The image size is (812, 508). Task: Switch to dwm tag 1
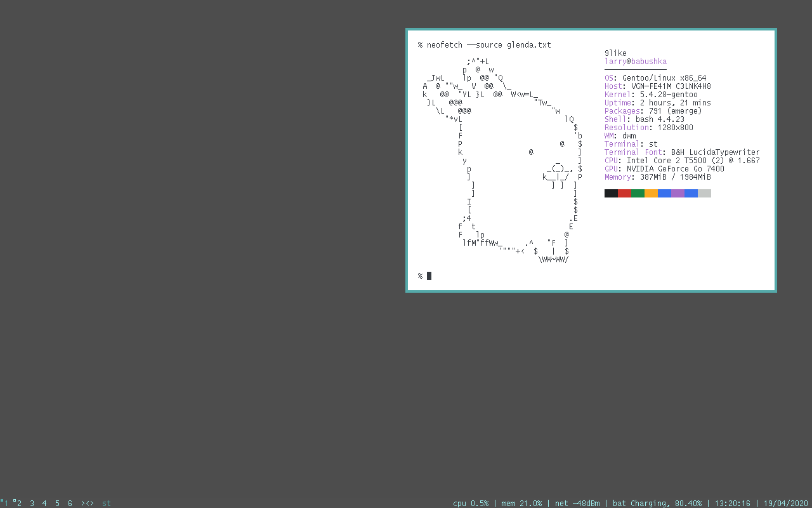6,503
